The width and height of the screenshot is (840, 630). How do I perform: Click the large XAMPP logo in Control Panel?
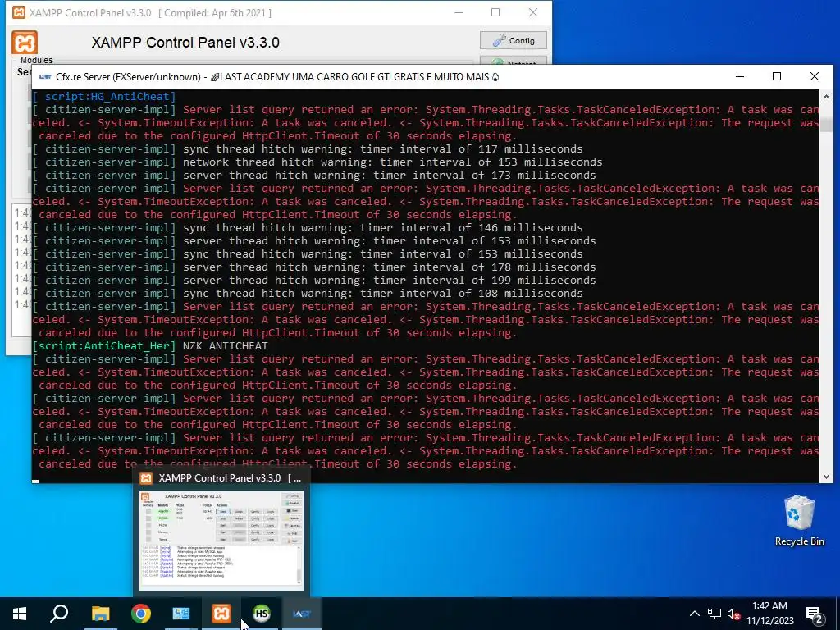[25, 43]
